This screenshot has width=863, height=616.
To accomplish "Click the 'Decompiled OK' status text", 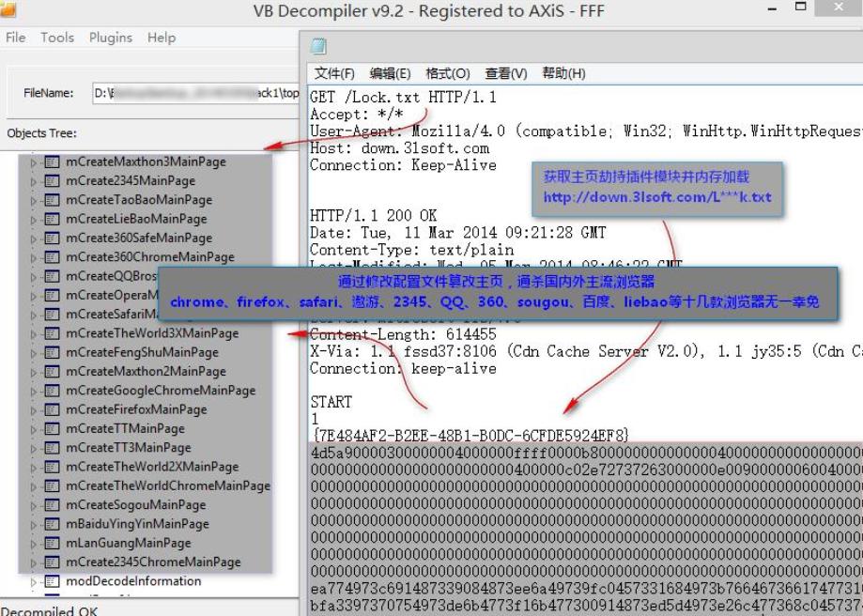I will click(49, 611).
